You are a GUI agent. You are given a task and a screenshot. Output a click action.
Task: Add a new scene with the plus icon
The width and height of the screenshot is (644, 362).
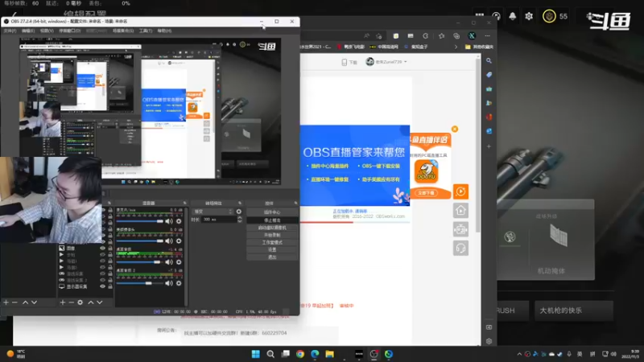(x=6, y=302)
